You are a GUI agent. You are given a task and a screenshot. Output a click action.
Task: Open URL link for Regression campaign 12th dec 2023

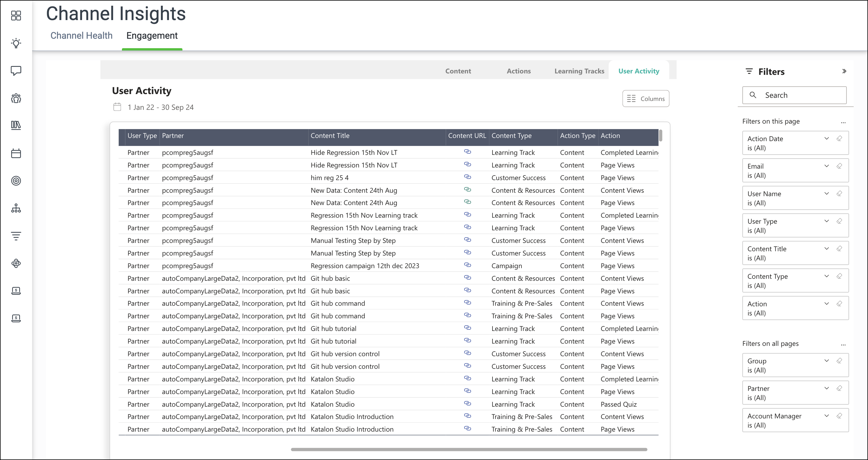(467, 265)
